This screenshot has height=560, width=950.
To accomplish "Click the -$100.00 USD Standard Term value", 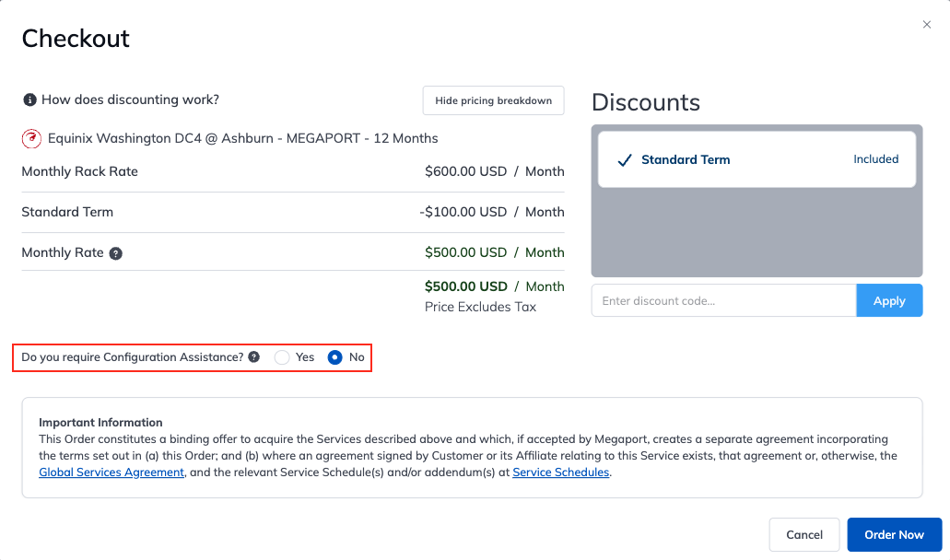I will click(463, 212).
